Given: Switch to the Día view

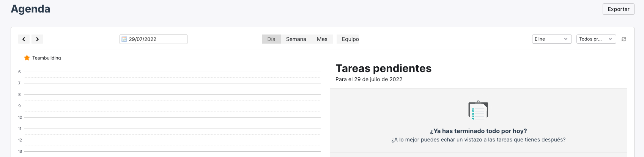Looking at the screenshot, I should tap(271, 39).
